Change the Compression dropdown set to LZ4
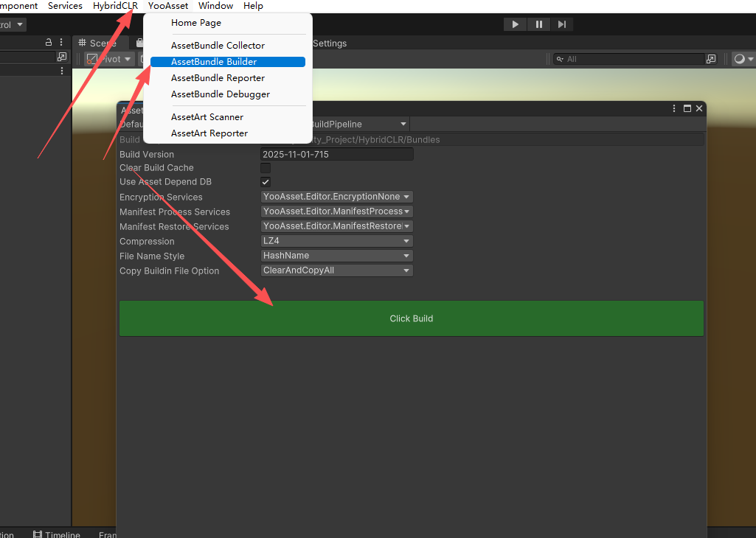Screen dimensions: 756x538 tap(336, 241)
